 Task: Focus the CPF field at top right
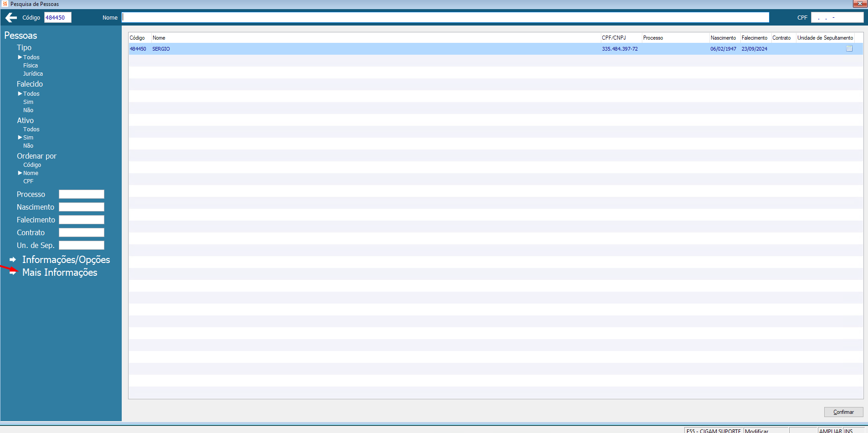837,17
